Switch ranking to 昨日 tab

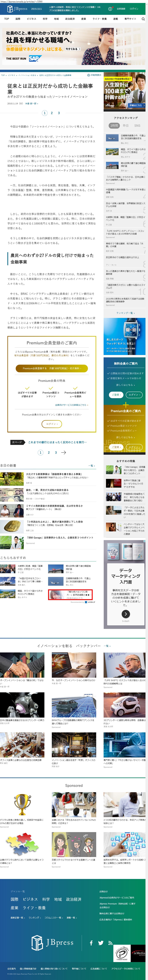click(126, 126)
